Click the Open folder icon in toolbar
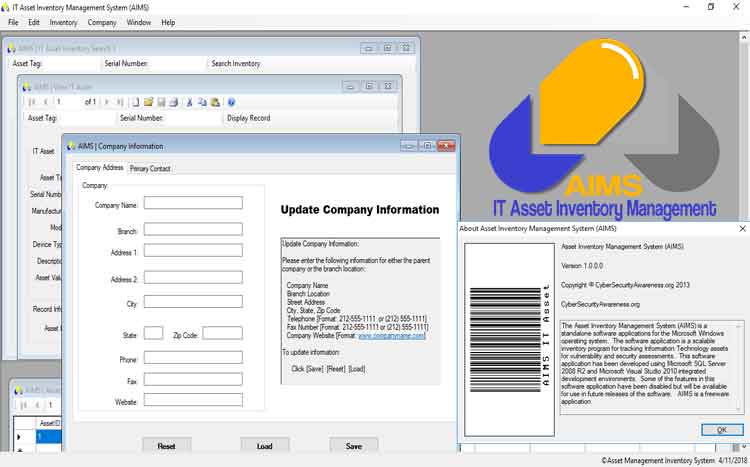Viewport: 750px width, 467px height. pyautogui.click(x=149, y=102)
